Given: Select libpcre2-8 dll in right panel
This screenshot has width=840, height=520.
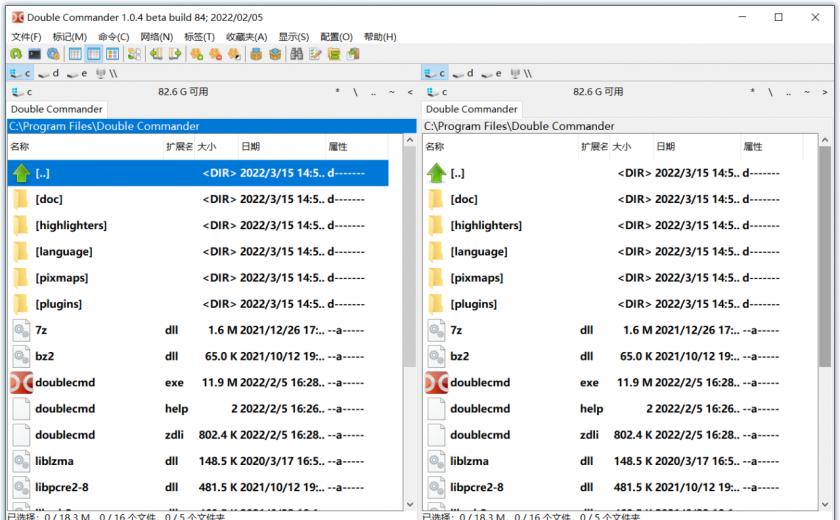Looking at the screenshot, I should [x=613, y=487].
